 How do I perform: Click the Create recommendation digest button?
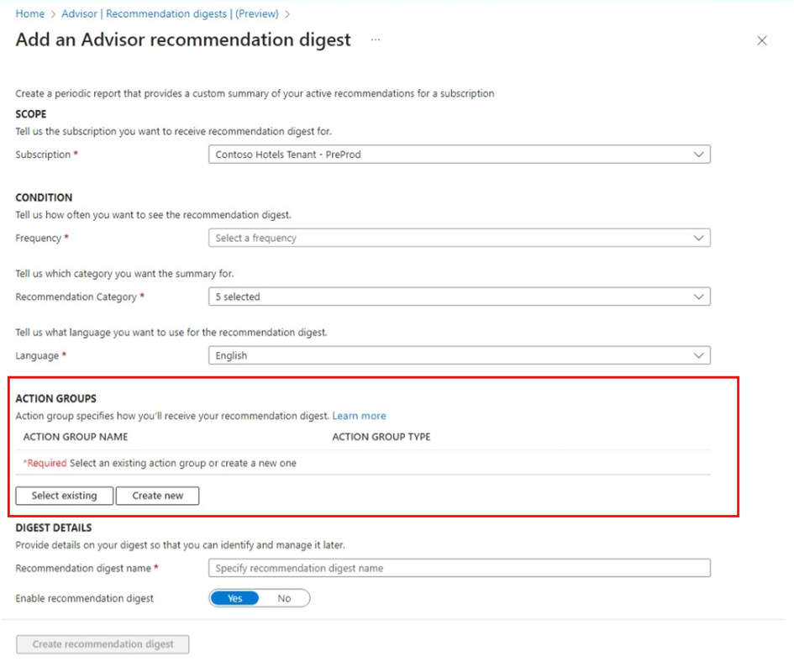pos(103,644)
